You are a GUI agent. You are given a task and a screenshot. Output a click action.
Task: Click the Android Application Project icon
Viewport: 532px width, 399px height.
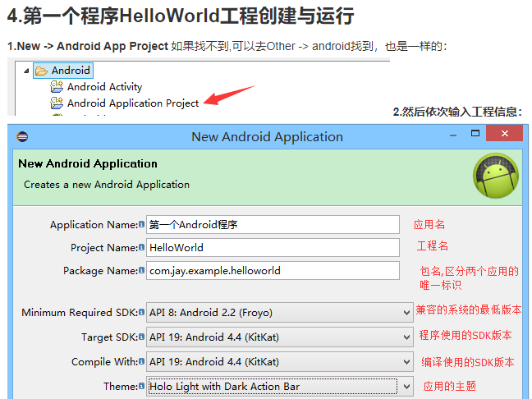click(x=57, y=103)
